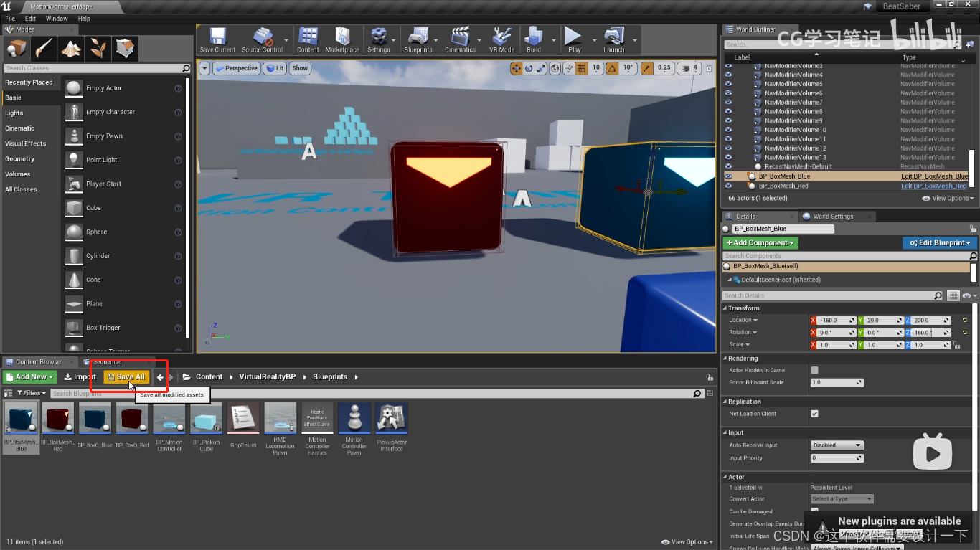Open the Edit menu
Image resolution: width=980 pixels, height=550 pixels.
coord(30,19)
